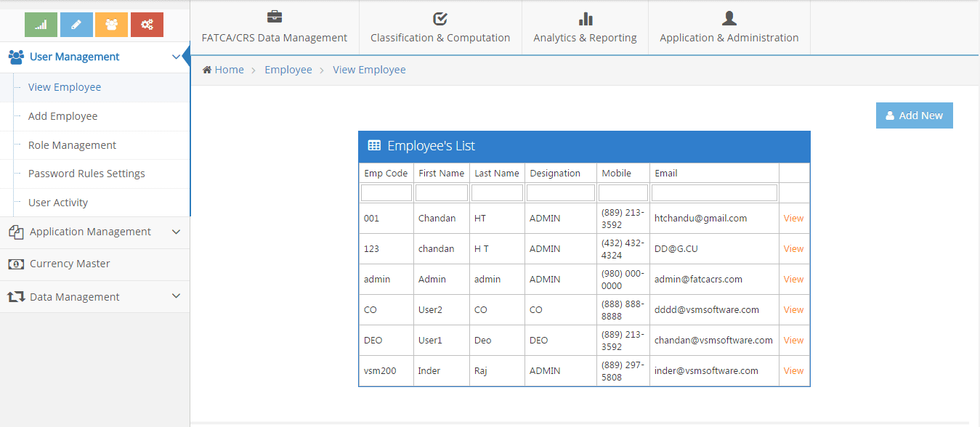This screenshot has height=427, width=980.
Task: Expand the Data Management section
Action: pyautogui.click(x=176, y=296)
